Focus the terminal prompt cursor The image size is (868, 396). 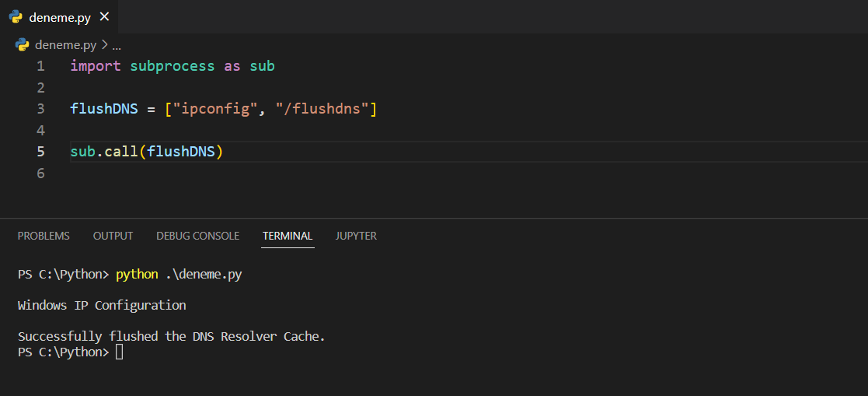(x=119, y=352)
